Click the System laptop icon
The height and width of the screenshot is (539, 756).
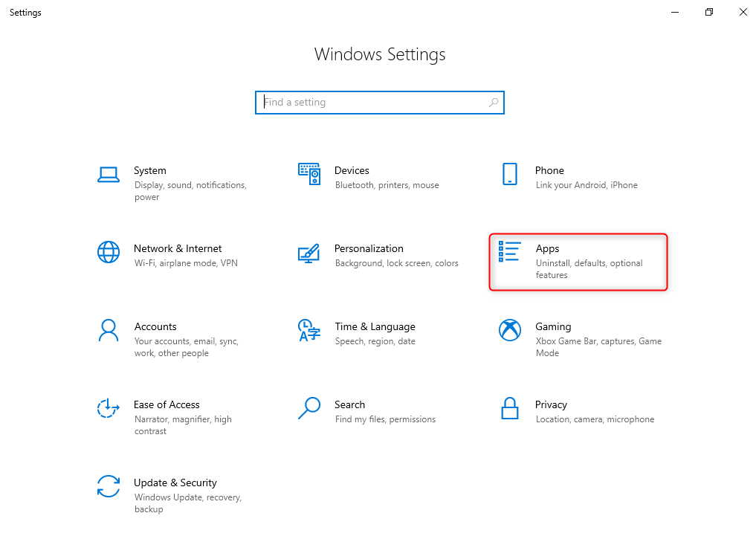[x=109, y=175]
